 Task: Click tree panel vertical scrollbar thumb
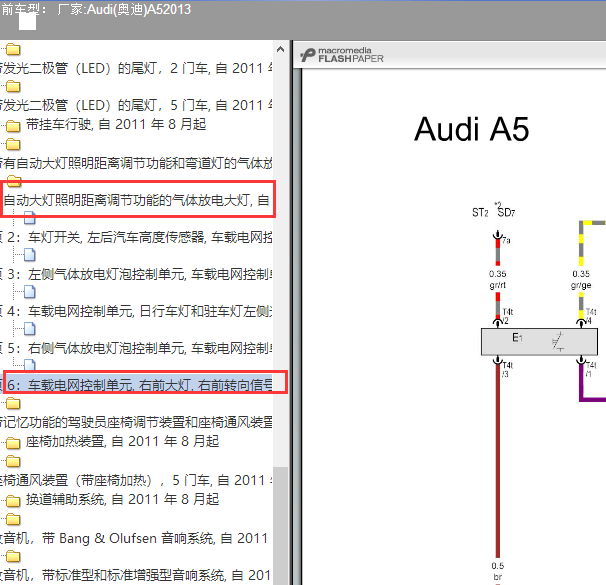(281, 525)
